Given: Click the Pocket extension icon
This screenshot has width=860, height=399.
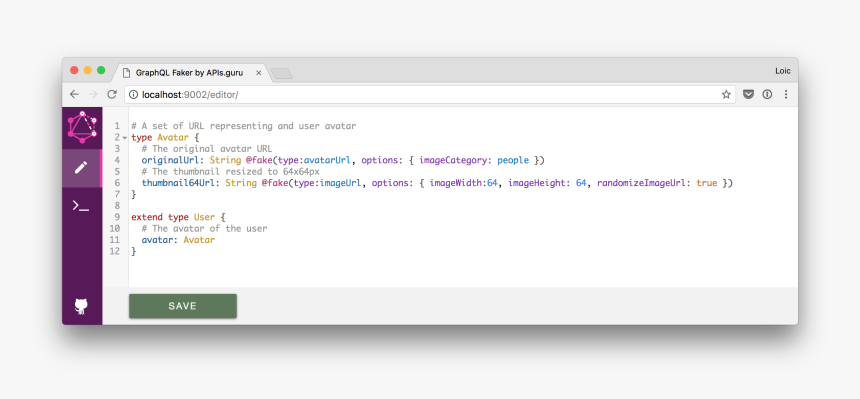Looking at the screenshot, I should 748,94.
